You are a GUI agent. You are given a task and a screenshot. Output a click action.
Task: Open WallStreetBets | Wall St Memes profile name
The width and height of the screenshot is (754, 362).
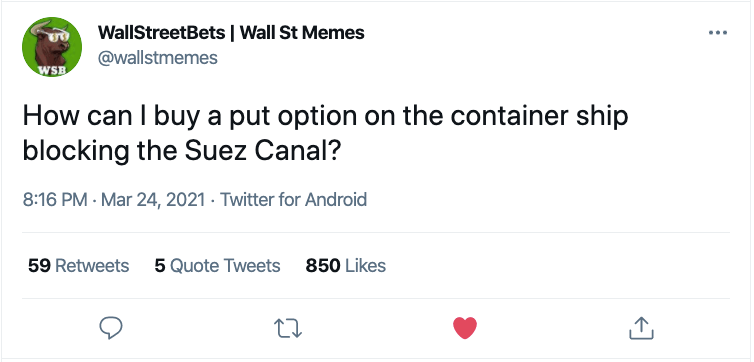coord(231,33)
